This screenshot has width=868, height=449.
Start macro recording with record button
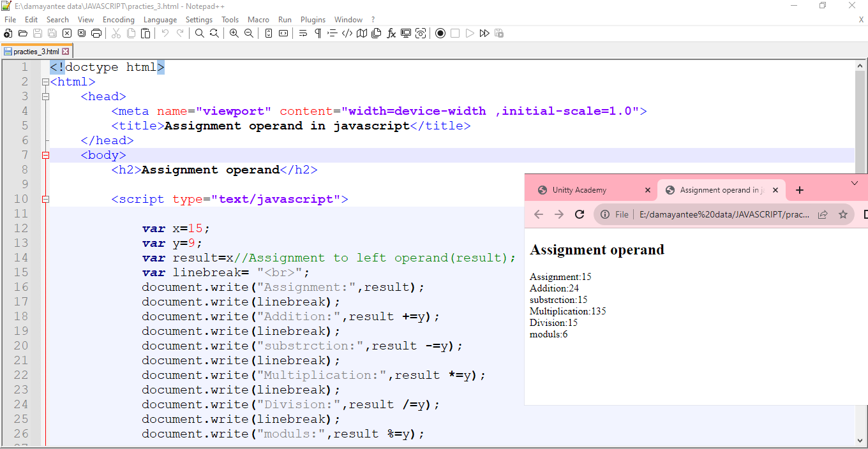(440, 33)
